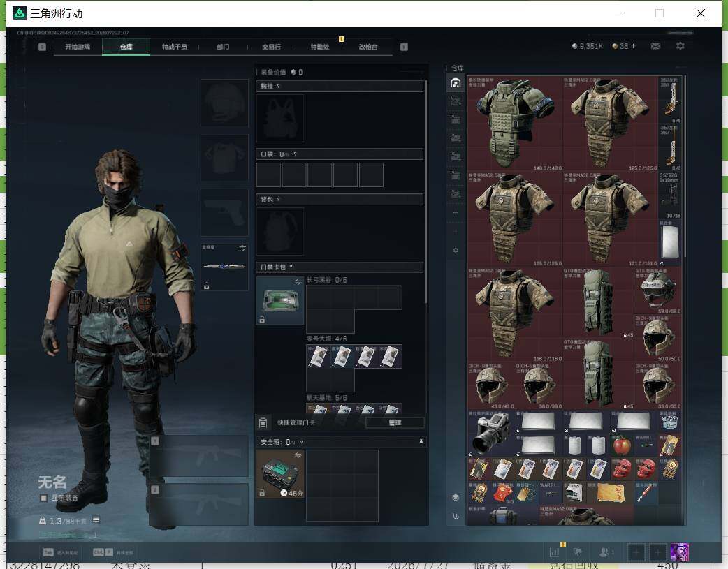Click the right arrow key beside tabs

click(x=404, y=47)
